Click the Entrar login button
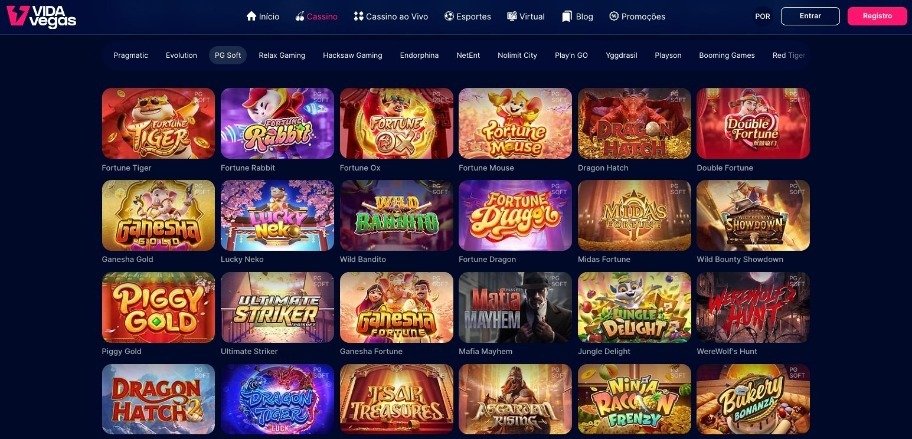912x439 pixels. [810, 16]
